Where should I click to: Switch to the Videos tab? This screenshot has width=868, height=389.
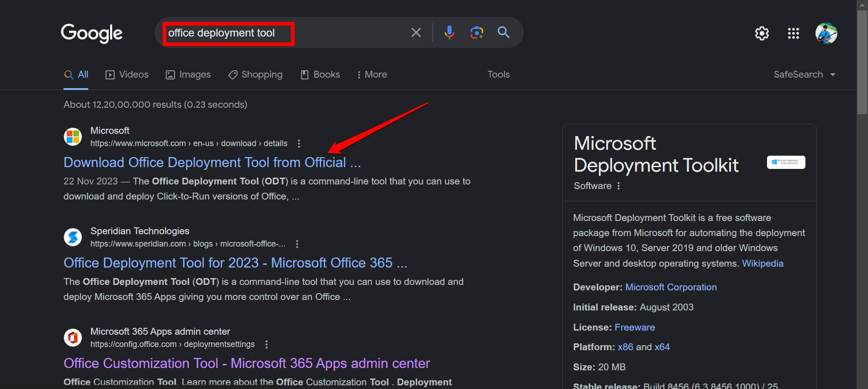[x=127, y=74]
